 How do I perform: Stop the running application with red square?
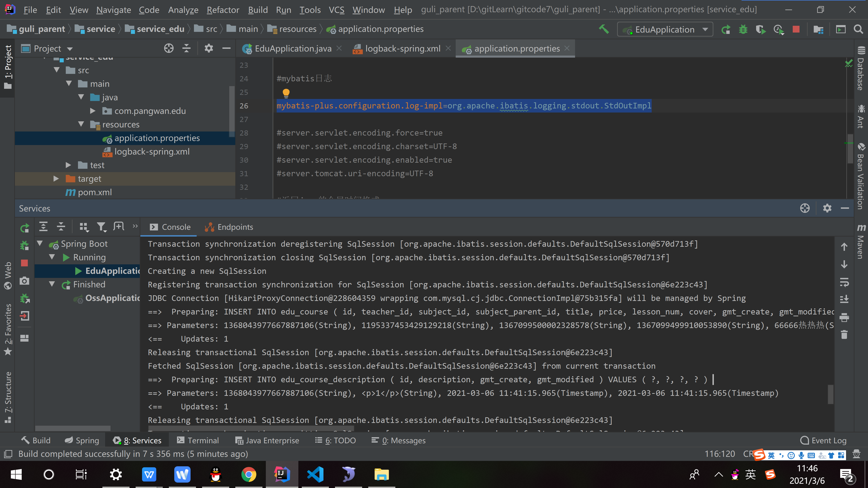[x=796, y=30]
